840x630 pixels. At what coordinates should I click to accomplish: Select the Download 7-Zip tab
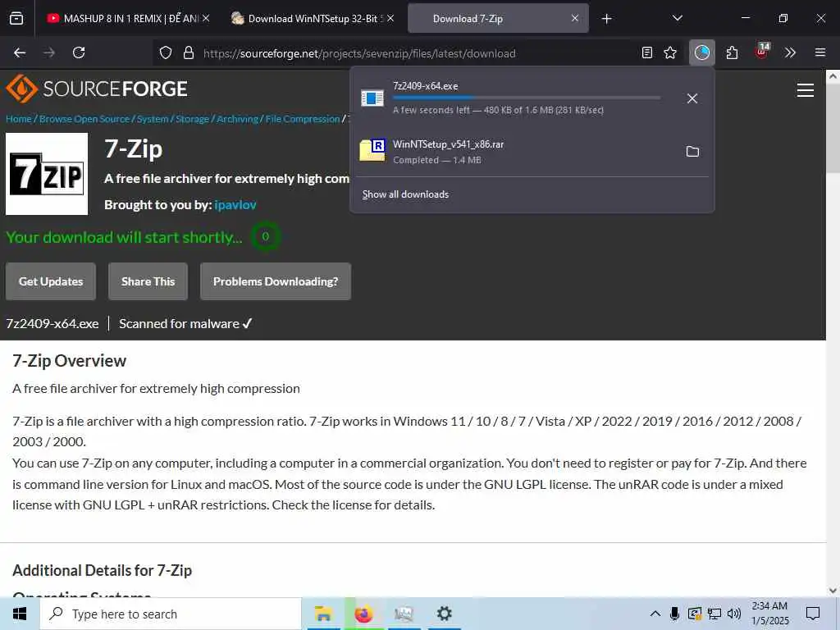point(498,18)
